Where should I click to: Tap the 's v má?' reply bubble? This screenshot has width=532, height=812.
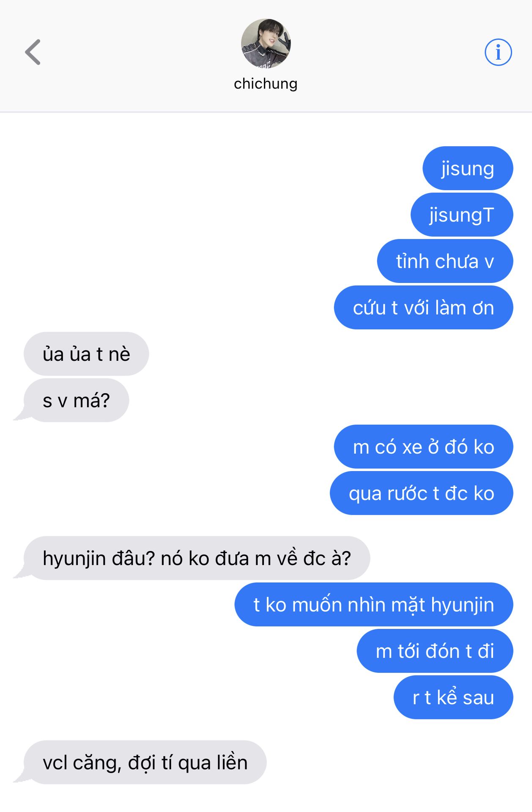pos(76,400)
